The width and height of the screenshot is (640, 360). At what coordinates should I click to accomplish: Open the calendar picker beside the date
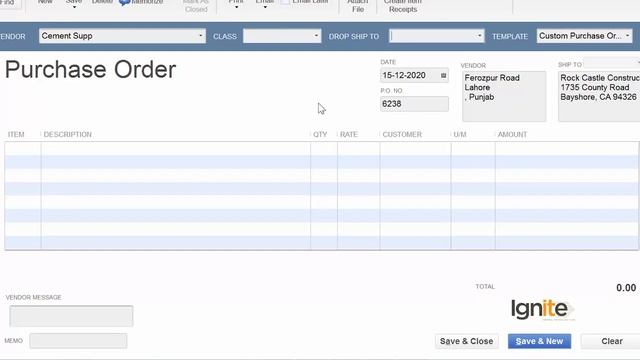tap(443, 76)
